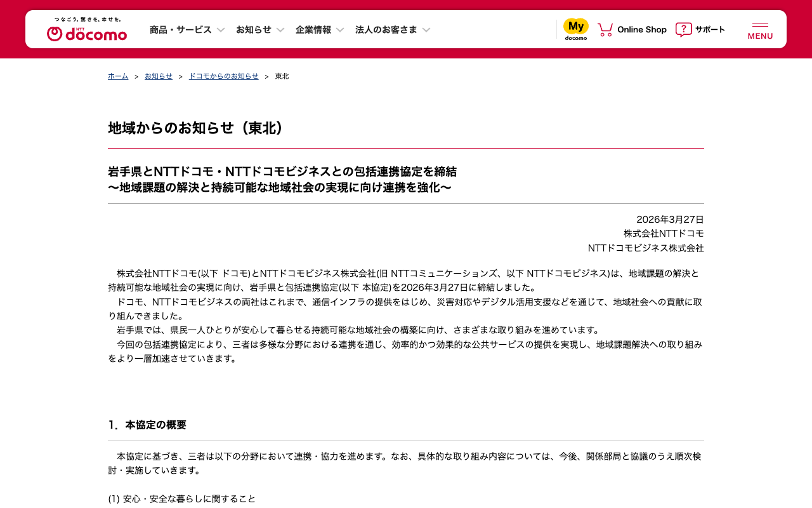Click the paragraph line starting 今回の包括連携協定により
Image resolution: width=812 pixels, height=508 pixels.
pos(410,344)
